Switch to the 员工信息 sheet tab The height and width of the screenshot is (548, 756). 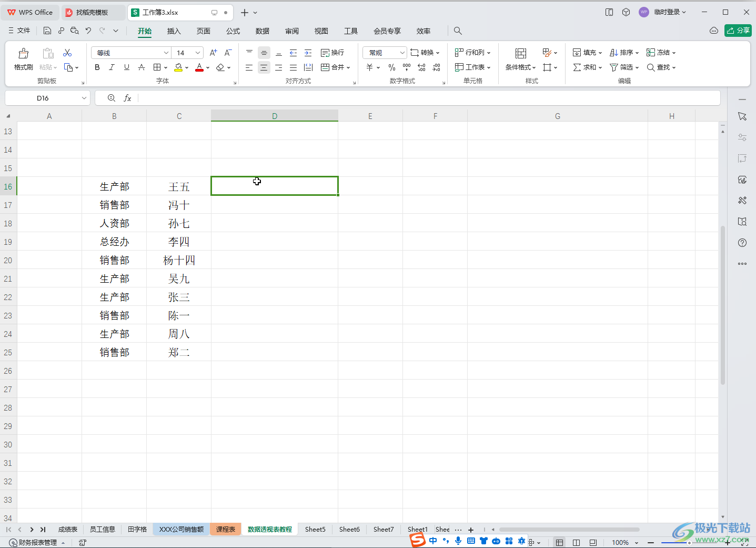[x=102, y=529]
